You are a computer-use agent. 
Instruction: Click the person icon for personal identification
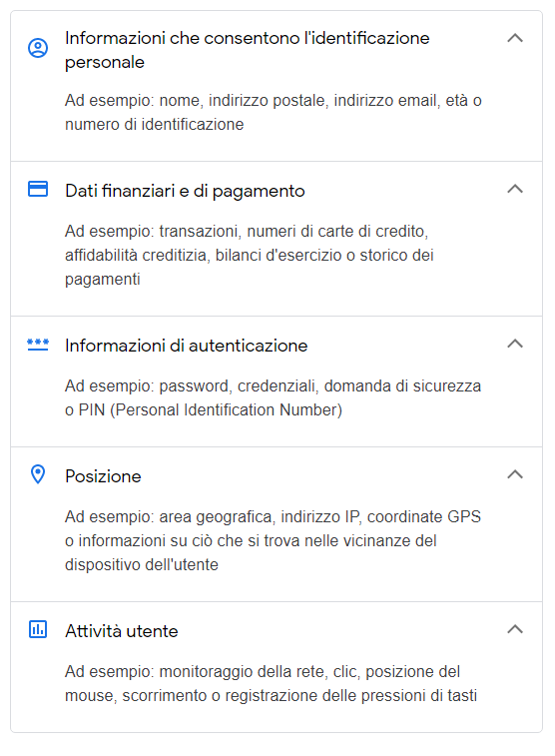[38, 48]
